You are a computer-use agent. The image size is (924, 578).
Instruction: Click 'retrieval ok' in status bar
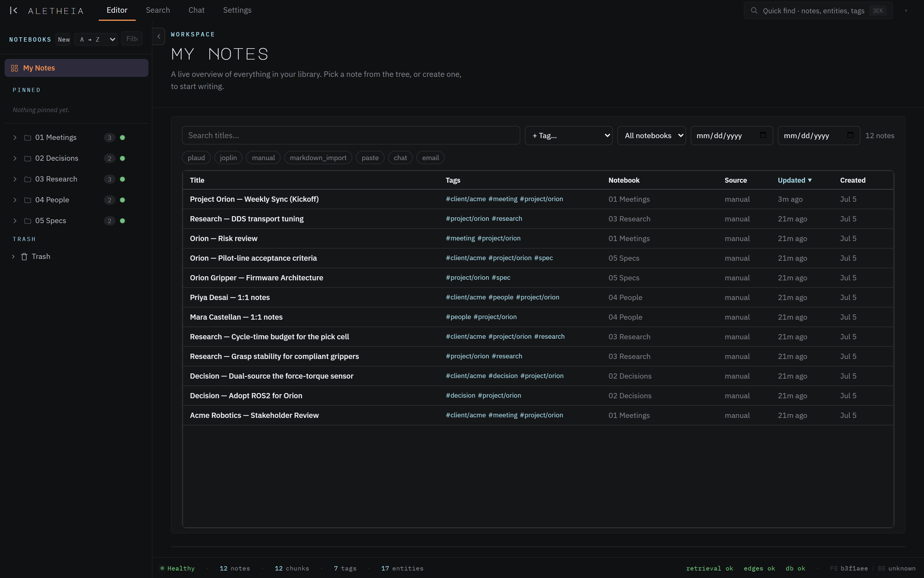click(x=709, y=568)
